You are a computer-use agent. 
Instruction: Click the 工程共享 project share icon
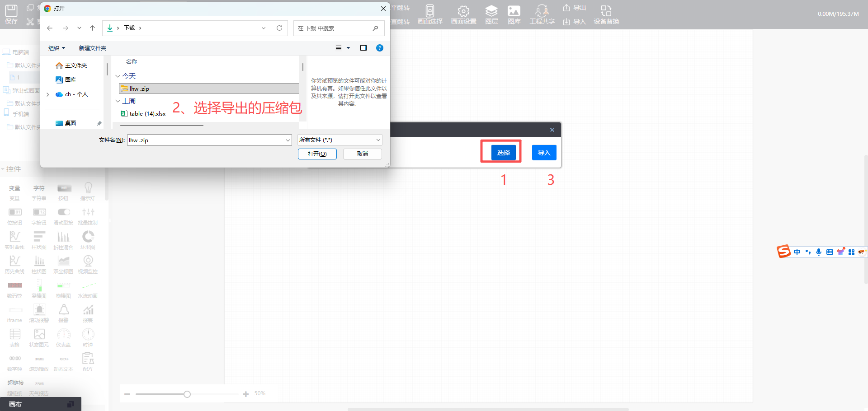pos(542,14)
